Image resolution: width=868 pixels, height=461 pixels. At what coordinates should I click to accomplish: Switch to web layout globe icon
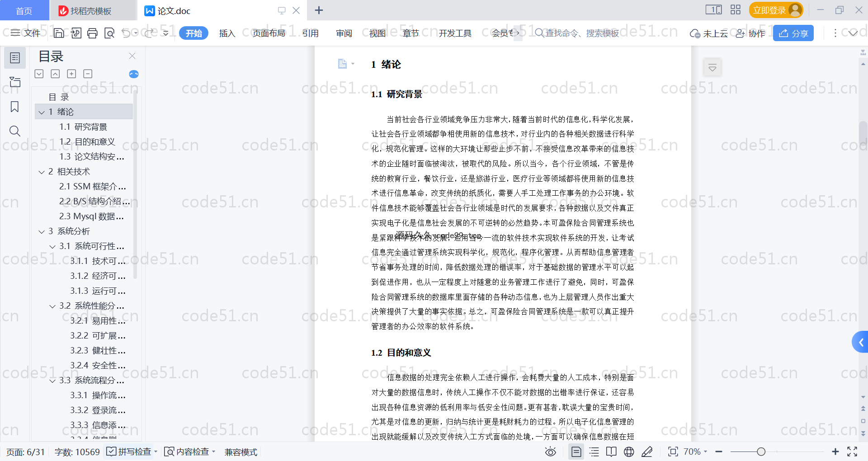click(x=629, y=452)
